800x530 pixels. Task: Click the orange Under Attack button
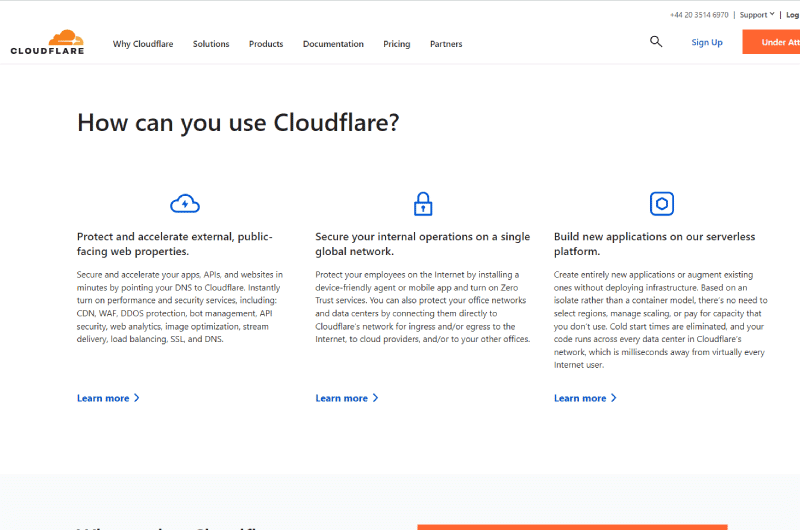[x=771, y=42]
